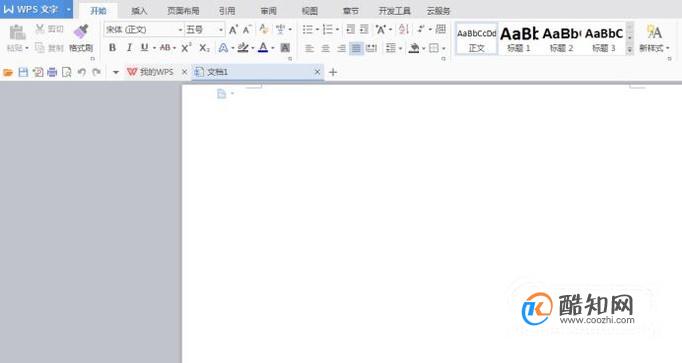Open print preview from quick access bar
The width and height of the screenshot is (682, 363).
tap(67, 72)
